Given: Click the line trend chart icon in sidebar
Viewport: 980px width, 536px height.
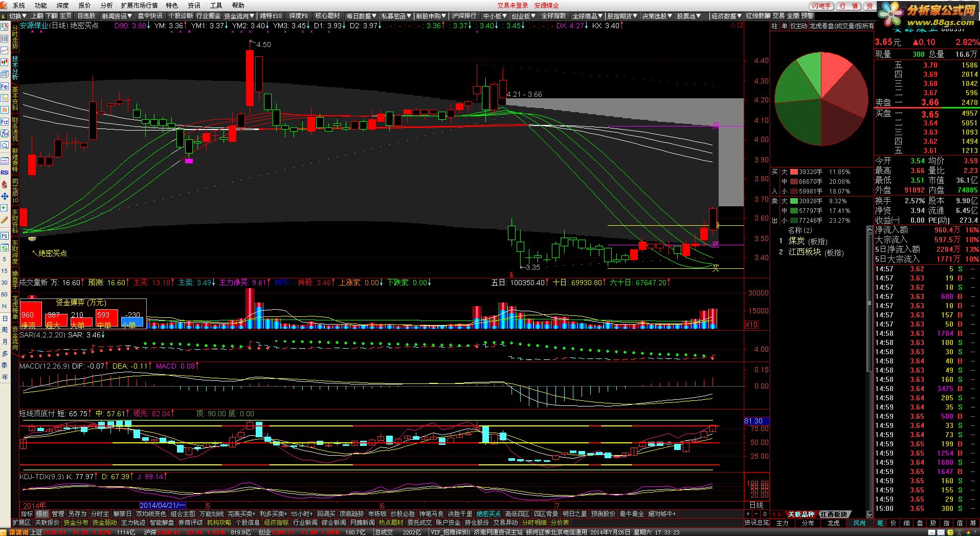Looking at the screenshot, I should (5, 51).
